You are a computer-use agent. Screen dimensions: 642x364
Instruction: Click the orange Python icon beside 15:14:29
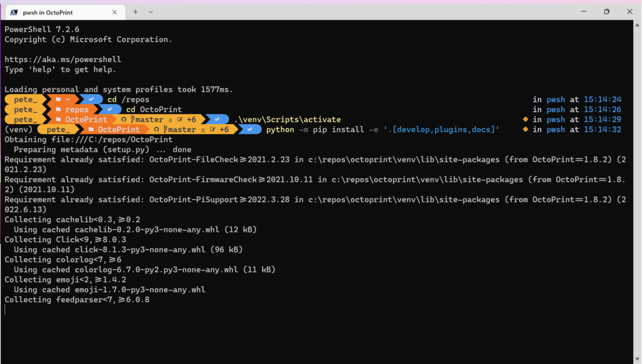[x=525, y=120]
